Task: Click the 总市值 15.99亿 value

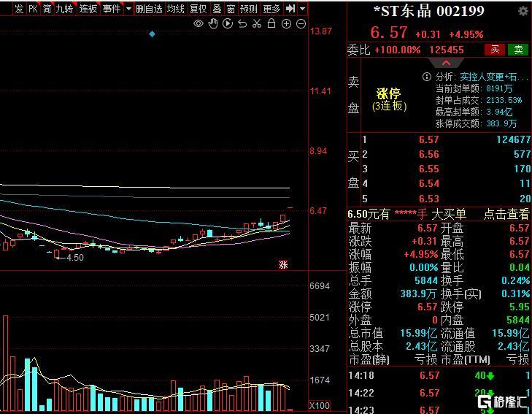Action: pos(419,333)
